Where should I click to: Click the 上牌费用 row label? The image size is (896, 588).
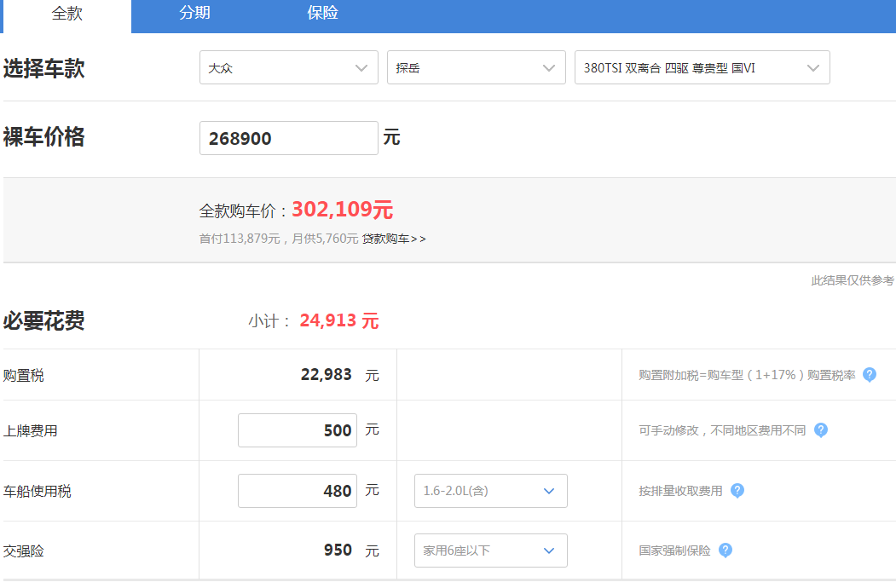tap(31, 431)
